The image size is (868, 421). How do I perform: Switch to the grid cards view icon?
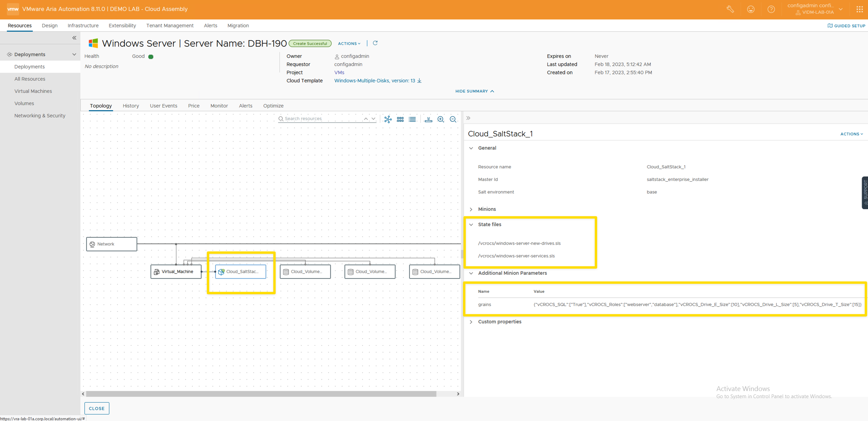(x=400, y=119)
